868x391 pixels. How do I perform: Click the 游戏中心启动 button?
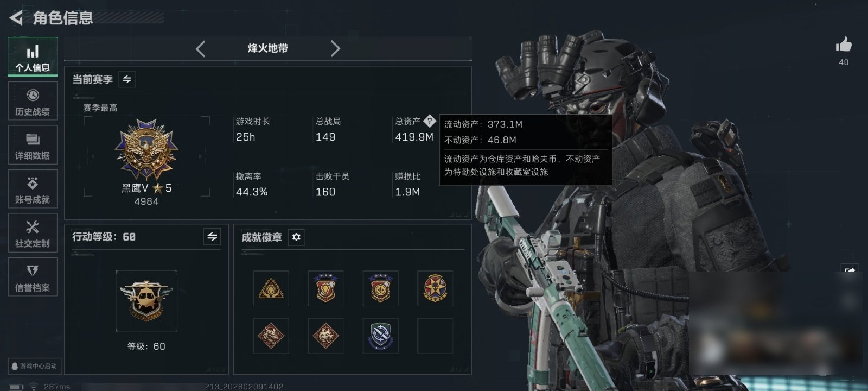pyautogui.click(x=34, y=366)
